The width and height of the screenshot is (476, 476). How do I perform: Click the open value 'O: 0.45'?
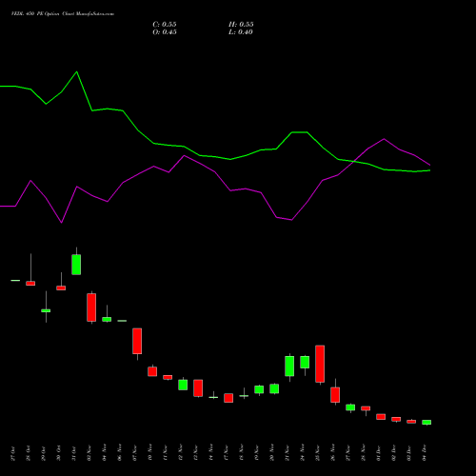[165, 32]
